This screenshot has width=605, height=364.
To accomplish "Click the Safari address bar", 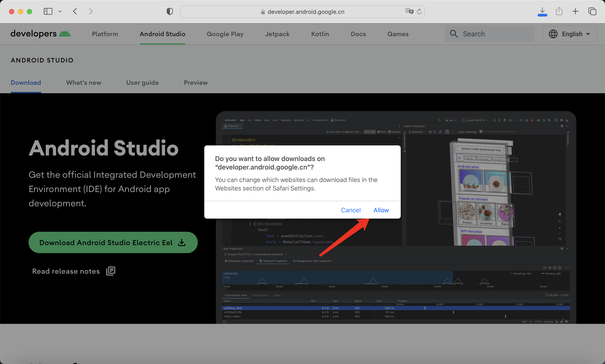I will point(306,12).
